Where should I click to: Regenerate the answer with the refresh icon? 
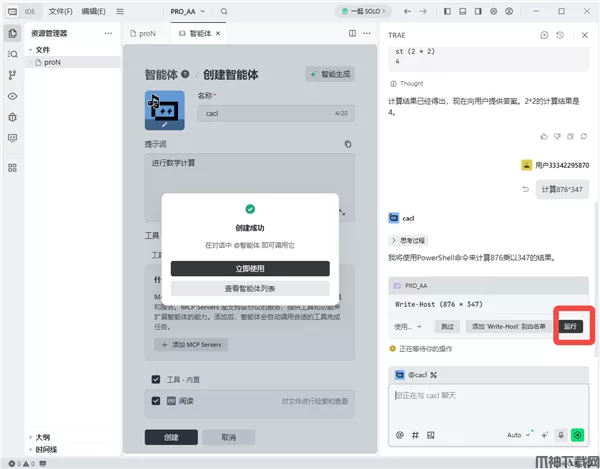[x=584, y=136]
